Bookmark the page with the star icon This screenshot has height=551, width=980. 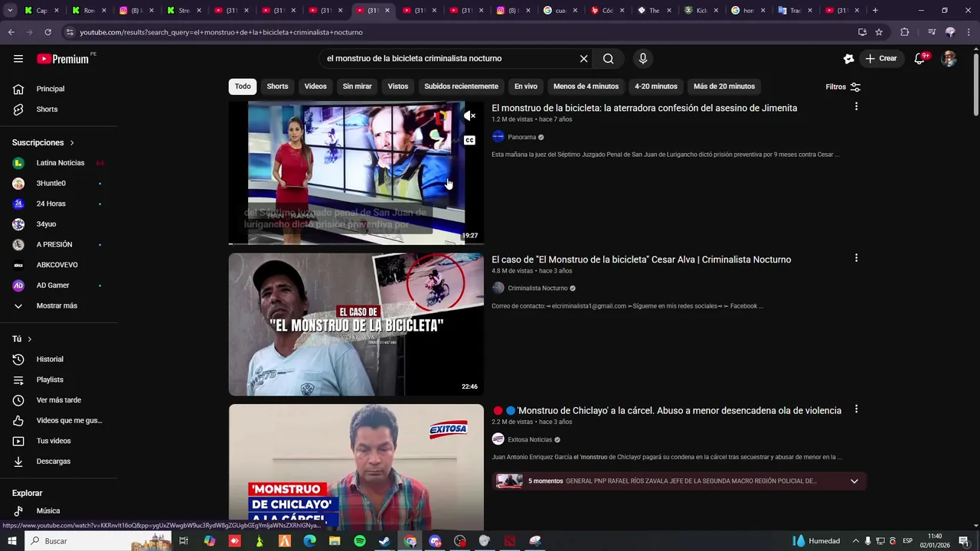[879, 32]
